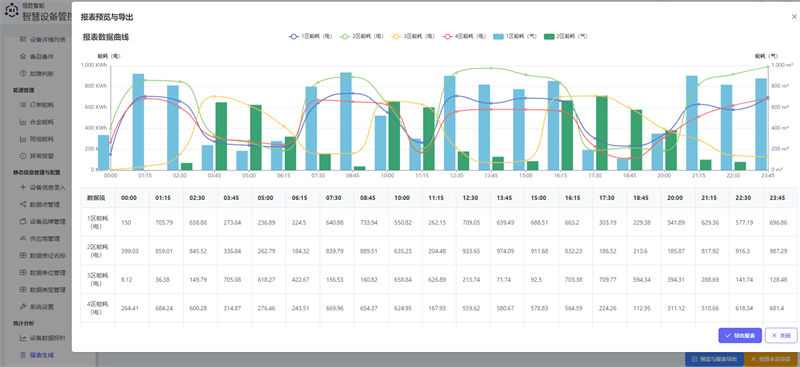Click the purple export report button
The width and height of the screenshot is (800, 367).
740,335
